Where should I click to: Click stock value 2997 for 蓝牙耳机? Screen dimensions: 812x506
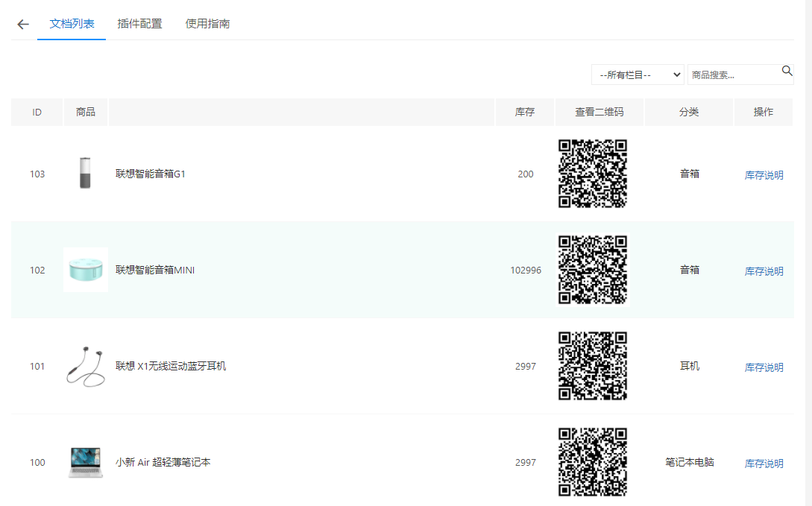pos(525,367)
